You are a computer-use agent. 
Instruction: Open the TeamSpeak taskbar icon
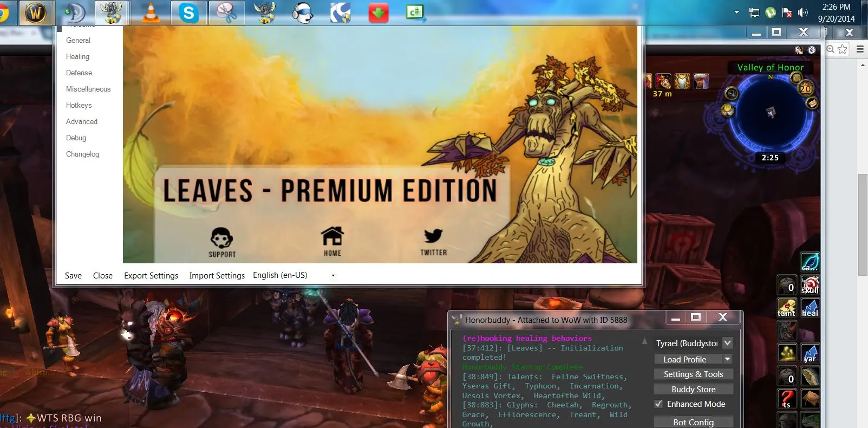click(74, 13)
